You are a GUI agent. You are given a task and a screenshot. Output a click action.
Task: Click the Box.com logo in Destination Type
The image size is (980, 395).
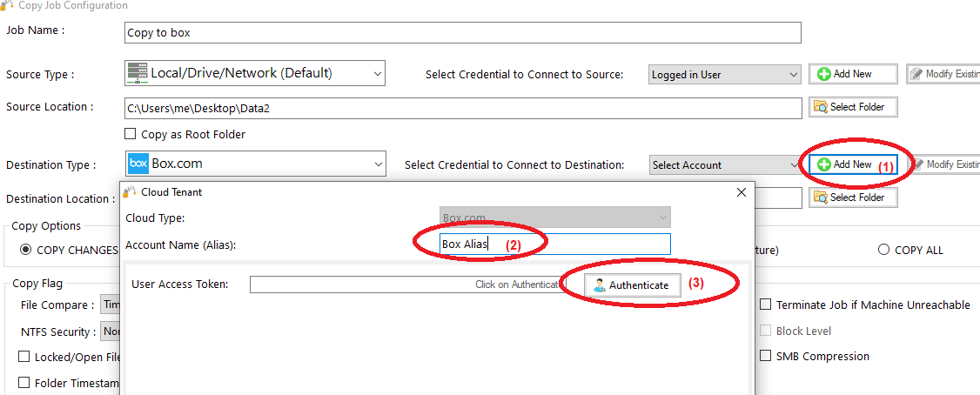click(138, 164)
